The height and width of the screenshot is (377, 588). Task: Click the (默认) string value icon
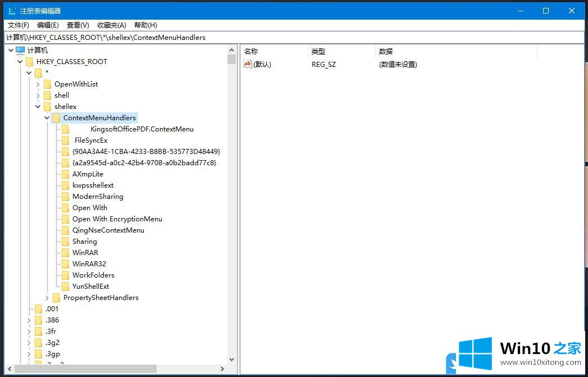248,64
